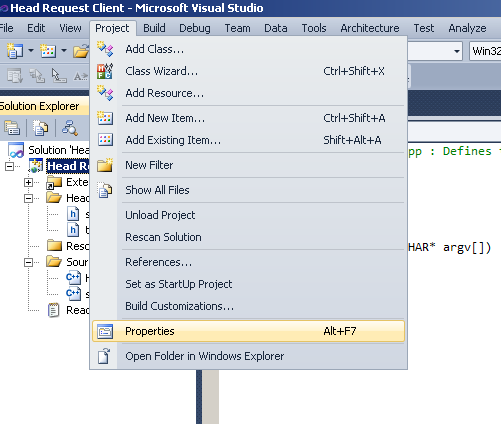
Task: Click the first C++ source file icon
Action: coord(73,278)
